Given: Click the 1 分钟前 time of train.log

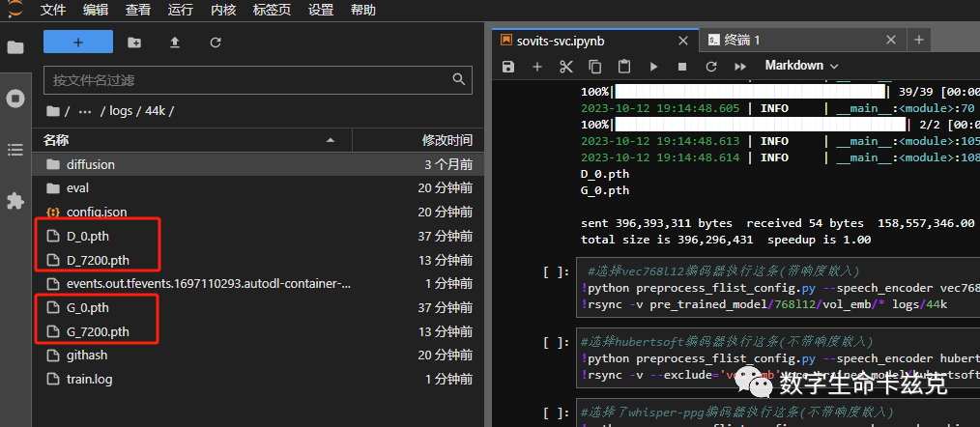Looking at the screenshot, I should coord(448,379).
